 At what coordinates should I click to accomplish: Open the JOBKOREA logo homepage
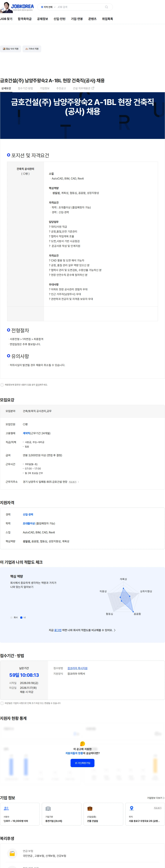pos(22,6)
